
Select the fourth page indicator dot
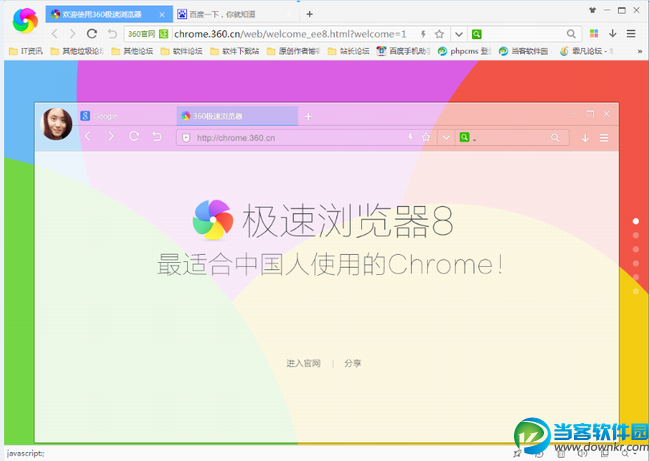pyautogui.click(x=636, y=263)
